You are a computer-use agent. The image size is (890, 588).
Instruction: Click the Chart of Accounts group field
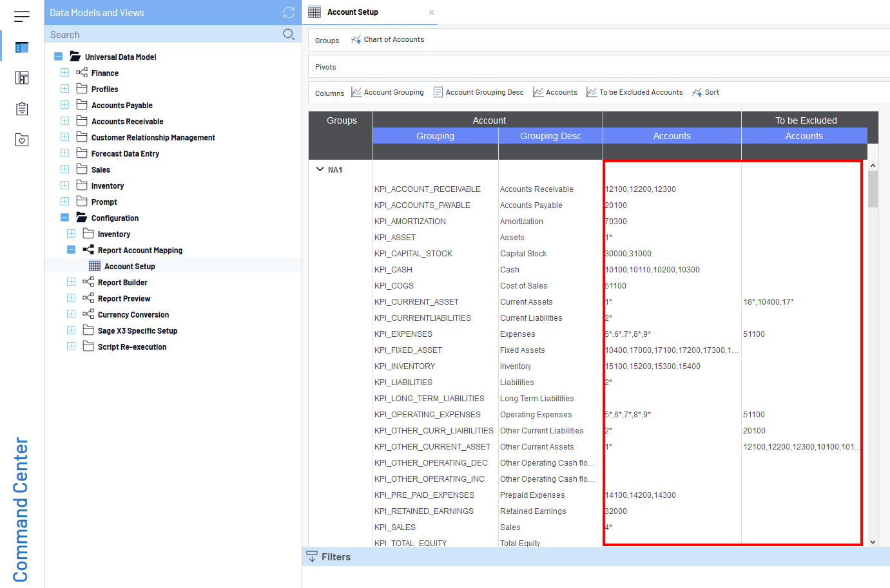[387, 40]
